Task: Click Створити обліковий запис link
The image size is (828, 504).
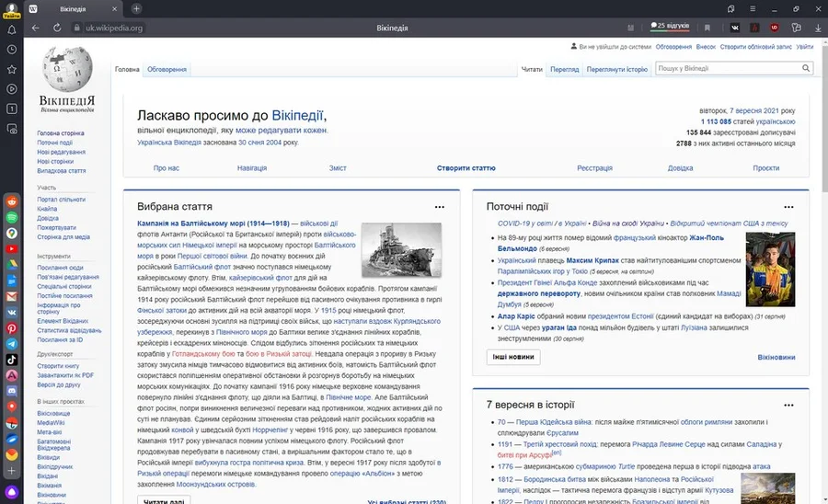Action: pos(755,47)
